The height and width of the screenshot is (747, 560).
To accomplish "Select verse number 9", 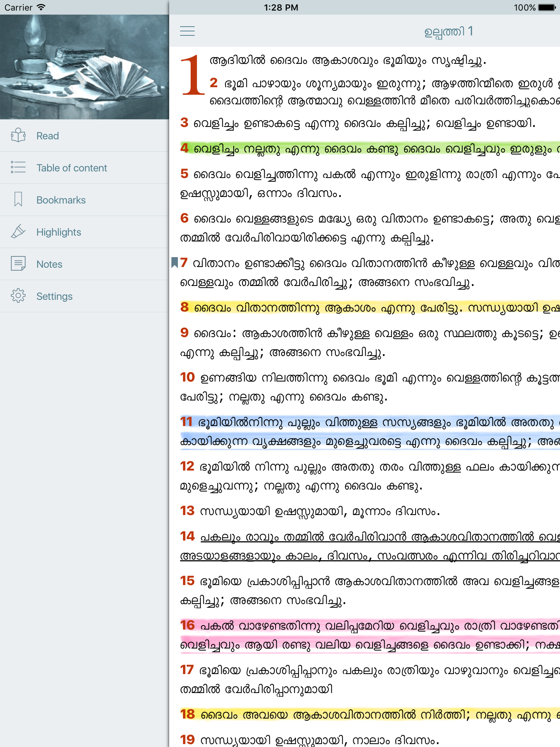I will point(184,333).
